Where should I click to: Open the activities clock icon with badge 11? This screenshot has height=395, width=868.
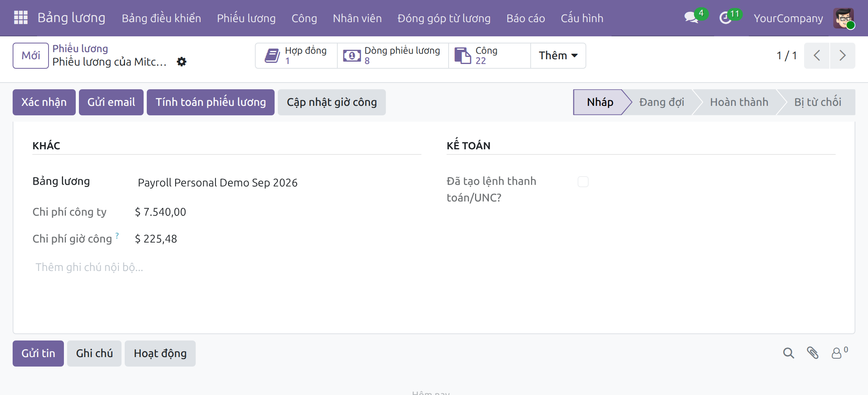(726, 18)
